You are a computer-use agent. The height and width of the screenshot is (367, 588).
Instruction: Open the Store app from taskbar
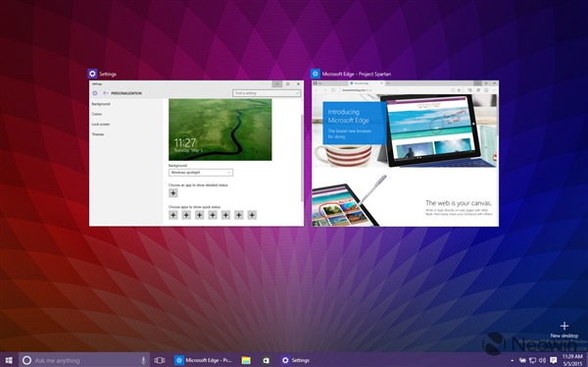[266, 360]
